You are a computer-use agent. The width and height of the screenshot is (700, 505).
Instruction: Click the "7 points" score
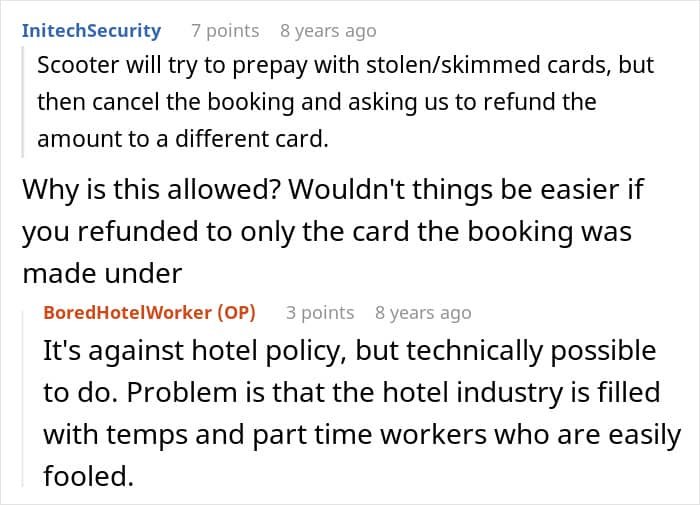coord(225,31)
